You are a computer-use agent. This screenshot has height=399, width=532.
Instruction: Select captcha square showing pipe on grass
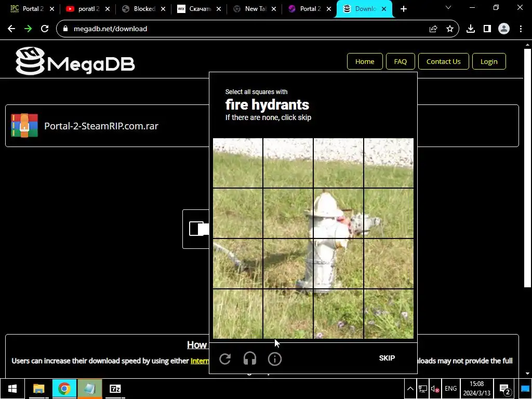[237, 263]
